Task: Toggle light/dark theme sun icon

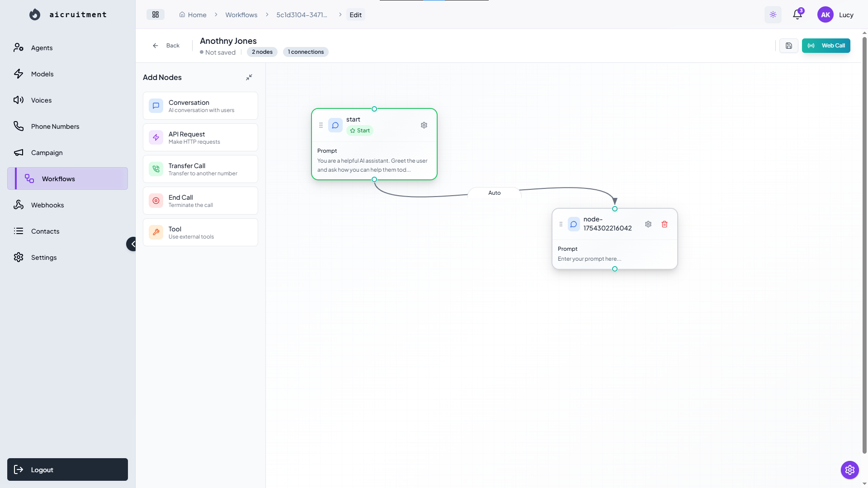Action: [x=773, y=14]
